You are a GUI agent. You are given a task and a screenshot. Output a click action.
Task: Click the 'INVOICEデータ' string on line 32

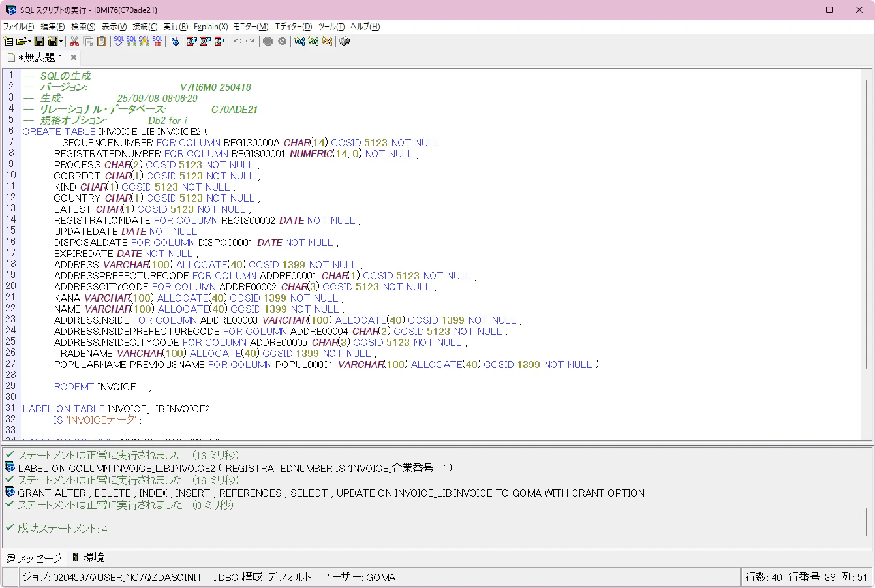[x=101, y=420]
